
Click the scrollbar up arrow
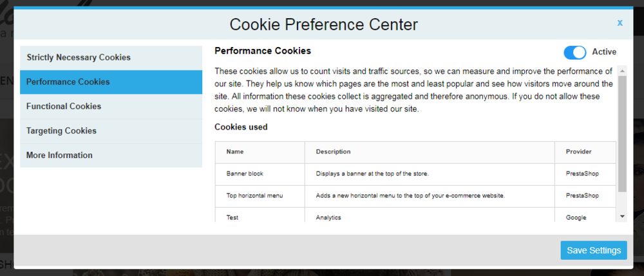[x=622, y=70]
